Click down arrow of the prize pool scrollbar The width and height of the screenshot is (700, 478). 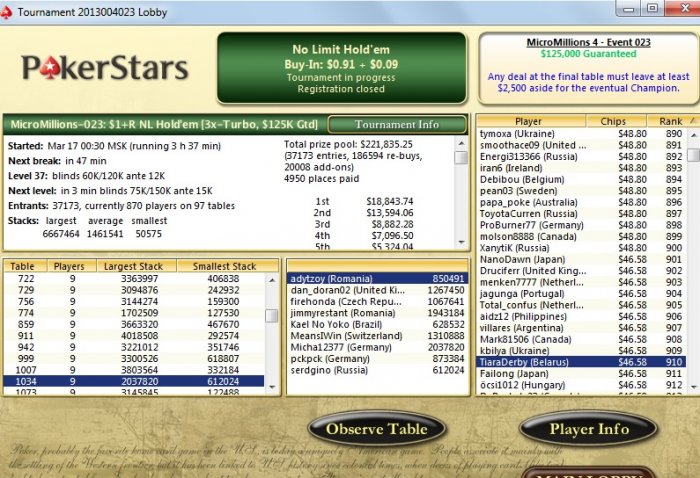click(461, 242)
